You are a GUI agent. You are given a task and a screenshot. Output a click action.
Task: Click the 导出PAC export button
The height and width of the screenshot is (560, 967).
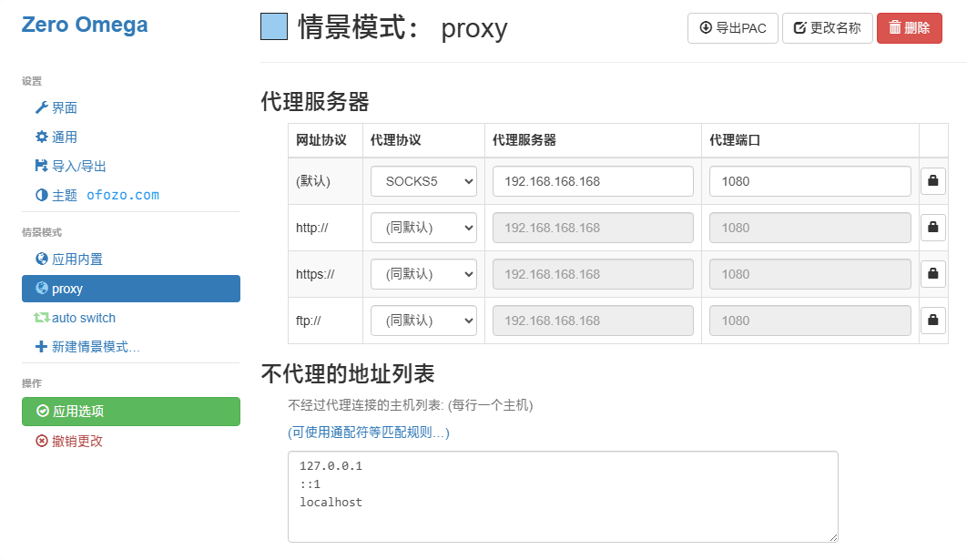point(732,28)
